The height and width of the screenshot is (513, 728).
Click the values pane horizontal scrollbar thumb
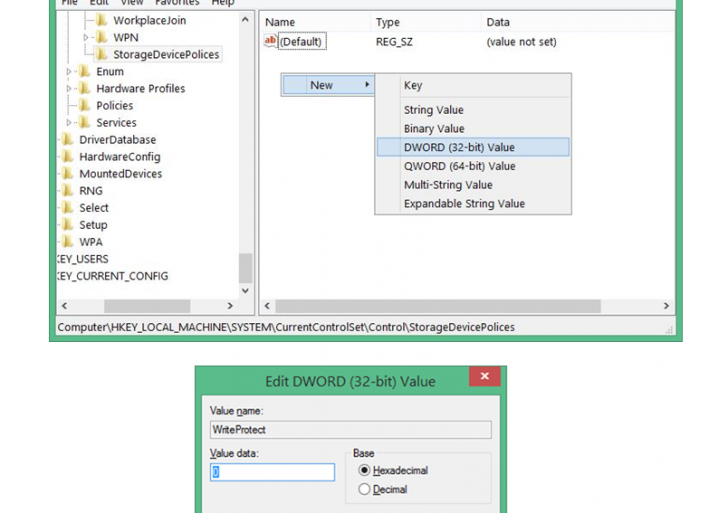(438, 306)
